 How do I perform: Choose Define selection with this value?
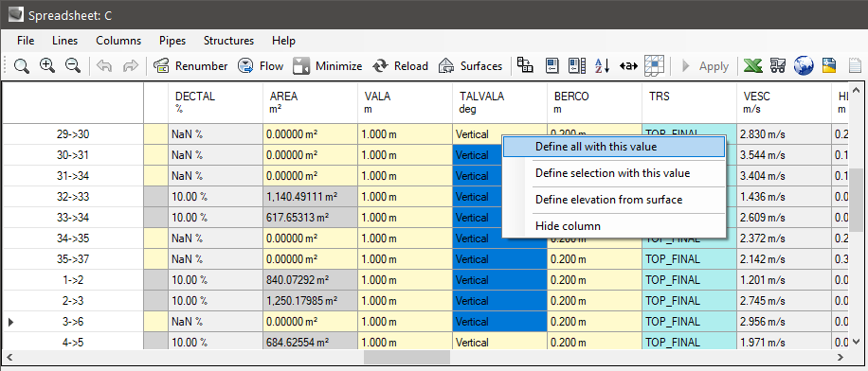614,173
